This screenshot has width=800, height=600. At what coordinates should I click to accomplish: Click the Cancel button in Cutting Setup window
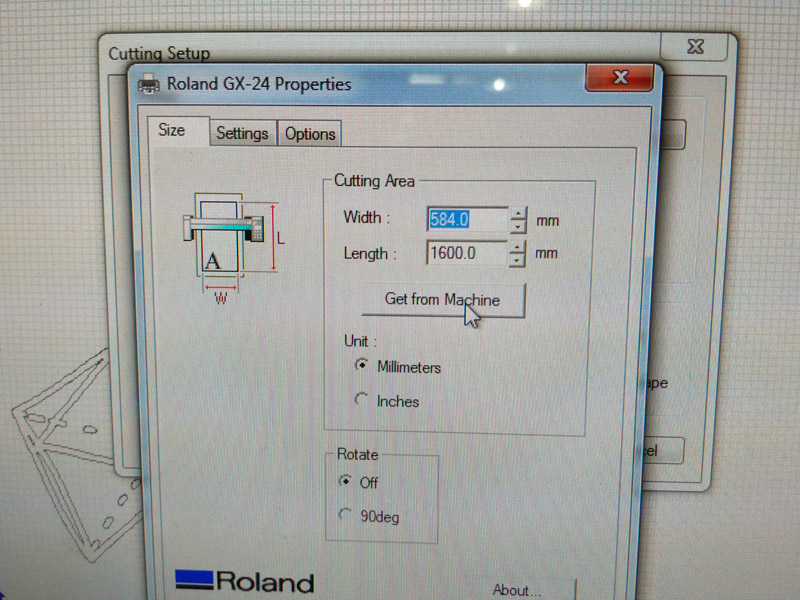[x=663, y=451]
